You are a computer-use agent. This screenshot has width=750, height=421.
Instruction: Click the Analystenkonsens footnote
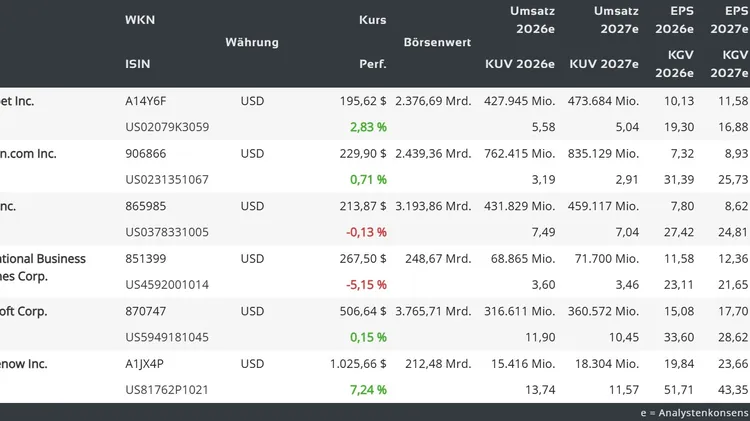(695, 413)
